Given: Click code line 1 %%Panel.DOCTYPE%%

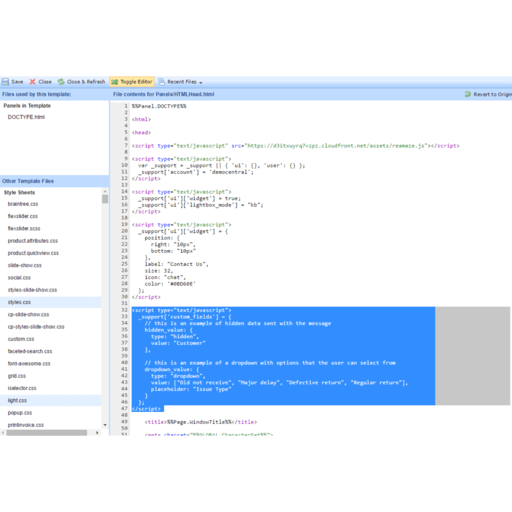Looking at the screenshot, I should click(x=159, y=106).
